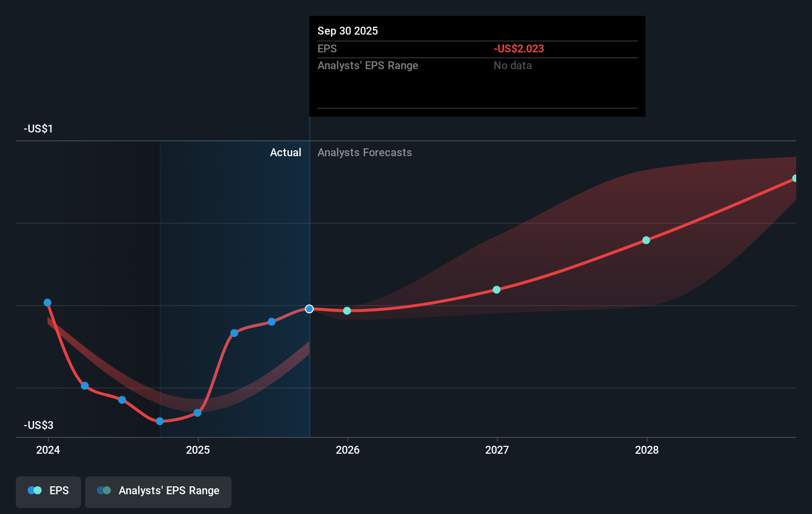Click the -US$1 y-axis label
The image size is (812, 514).
(38, 129)
